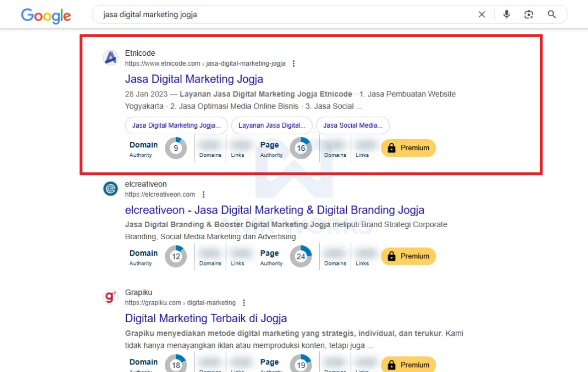Open more options for elcreativeon result
This screenshot has height=372, width=588.
click(203, 195)
